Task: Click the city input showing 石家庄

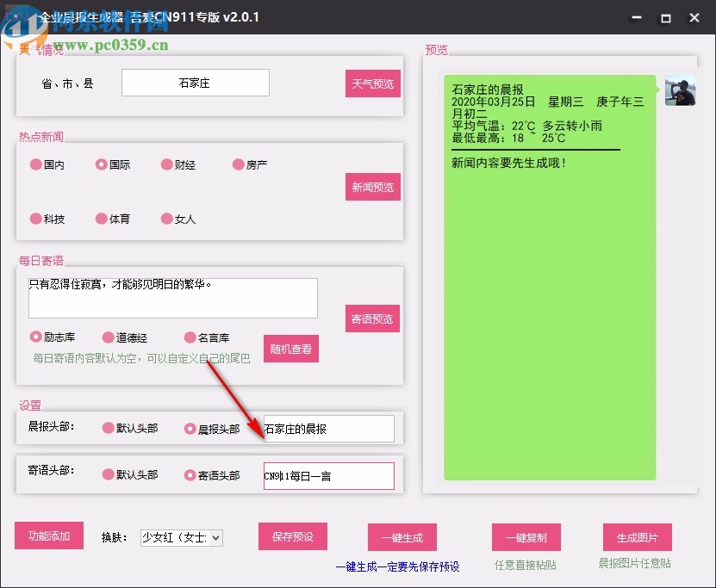Action: pos(195,83)
